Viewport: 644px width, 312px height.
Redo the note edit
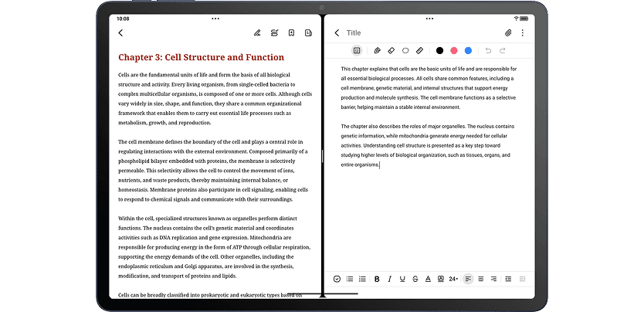coord(502,50)
